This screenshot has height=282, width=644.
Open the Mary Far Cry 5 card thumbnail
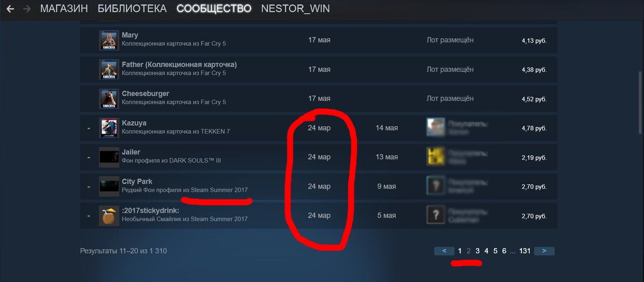[108, 40]
